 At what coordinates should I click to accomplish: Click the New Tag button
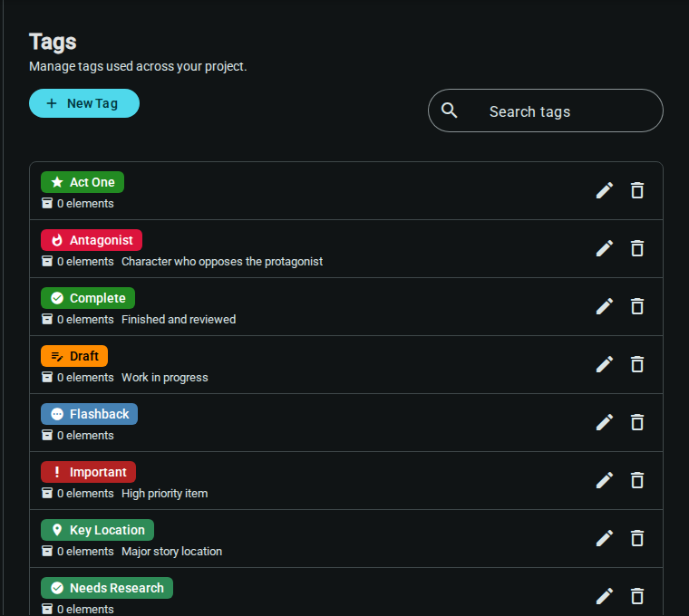coord(84,103)
